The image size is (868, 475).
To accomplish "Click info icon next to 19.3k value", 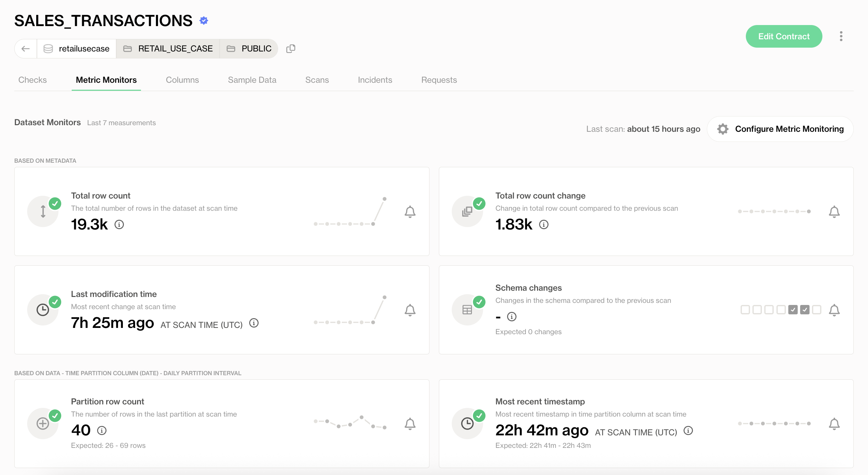I will pos(119,225).
